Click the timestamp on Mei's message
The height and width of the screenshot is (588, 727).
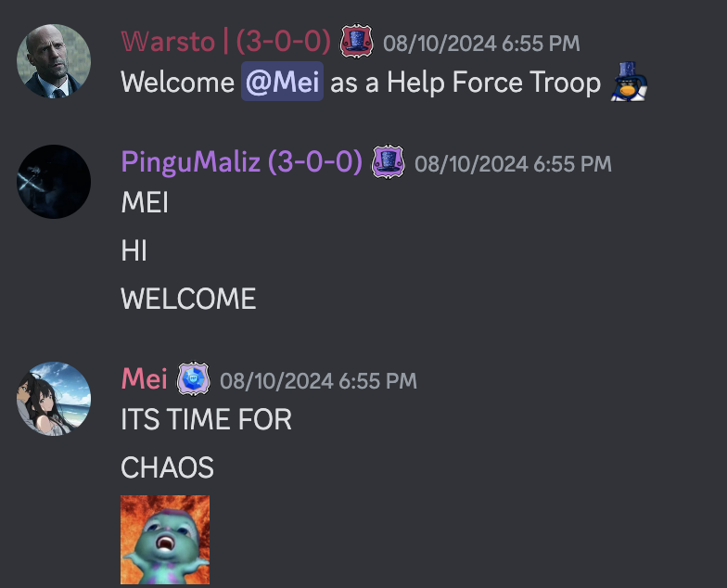tap(318, 381)
